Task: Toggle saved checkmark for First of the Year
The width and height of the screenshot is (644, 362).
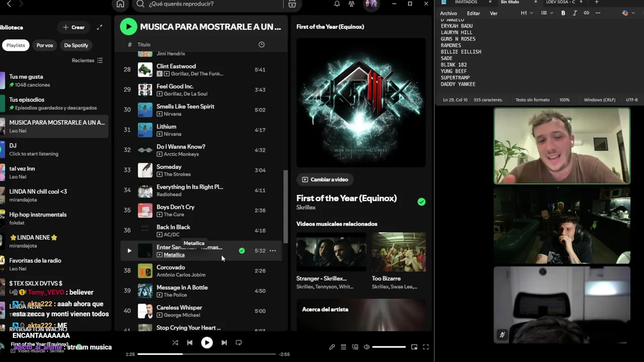Action: click(x=422, y=202)
